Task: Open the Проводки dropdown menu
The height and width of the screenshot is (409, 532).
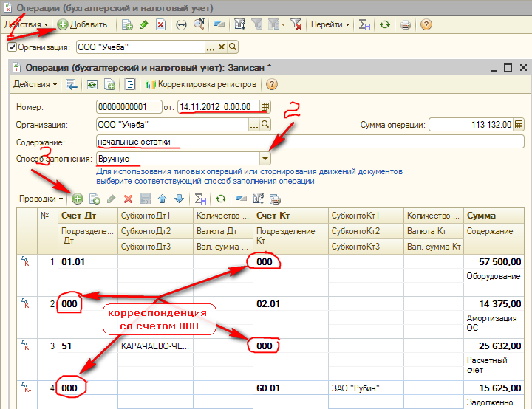Action: click(41, 199)
